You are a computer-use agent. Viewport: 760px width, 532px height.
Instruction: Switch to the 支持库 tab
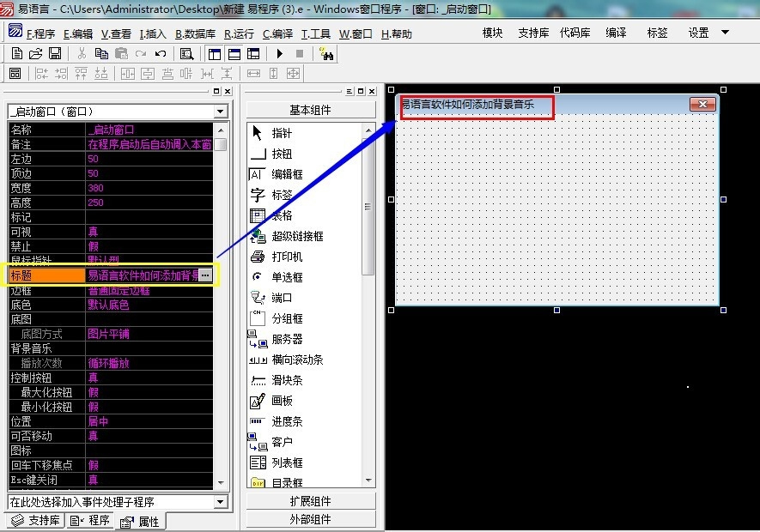pos(35,521)
